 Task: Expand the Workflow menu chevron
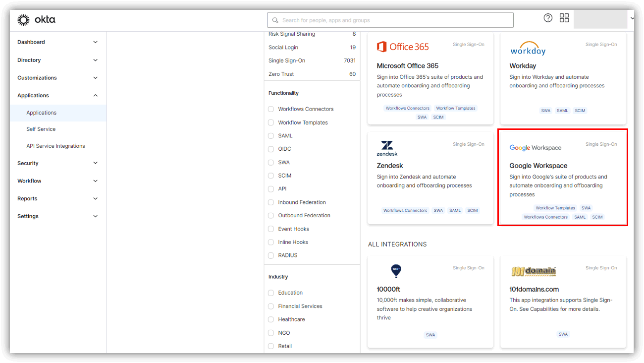coord(96,181)
